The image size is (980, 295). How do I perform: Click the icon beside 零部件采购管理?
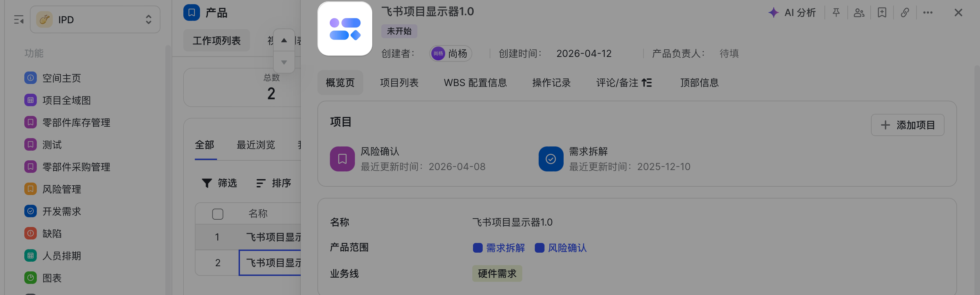pyautogui.click(x=31, y=167)
